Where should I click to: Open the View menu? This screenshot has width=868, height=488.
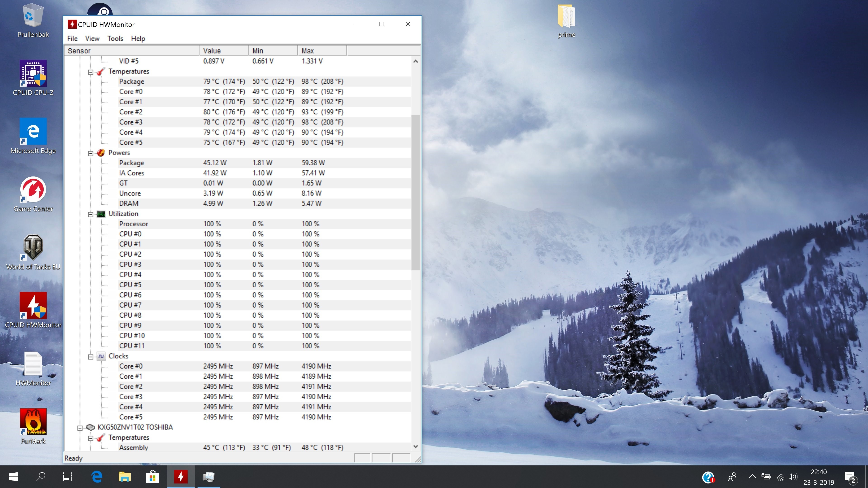click(92, 38)
